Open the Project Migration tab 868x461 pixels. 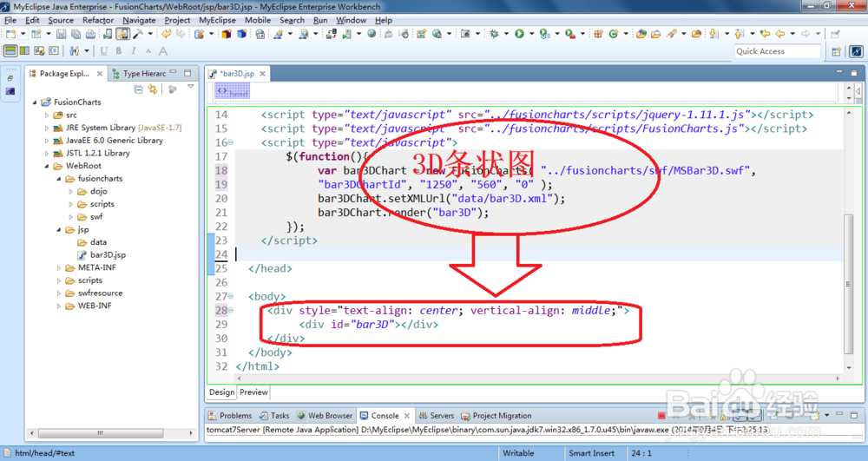coord(496,416)
